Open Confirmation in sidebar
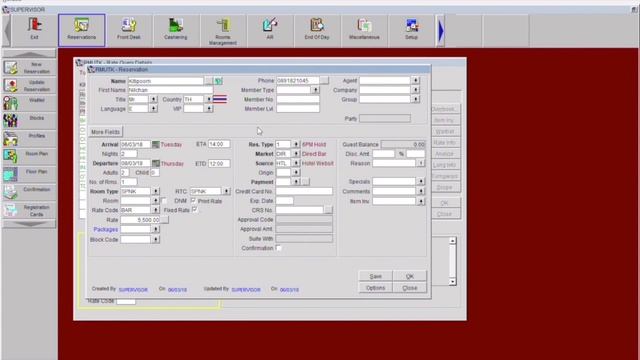 (29, 193)
